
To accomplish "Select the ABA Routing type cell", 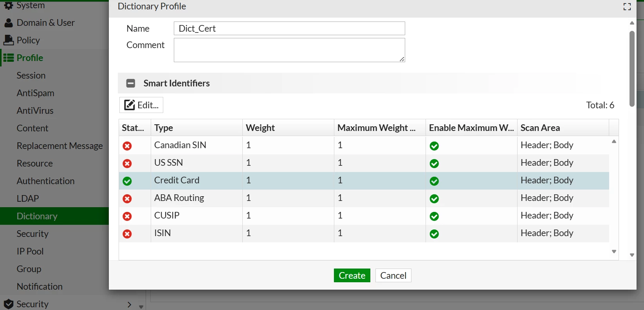I will tap(197, 198).
